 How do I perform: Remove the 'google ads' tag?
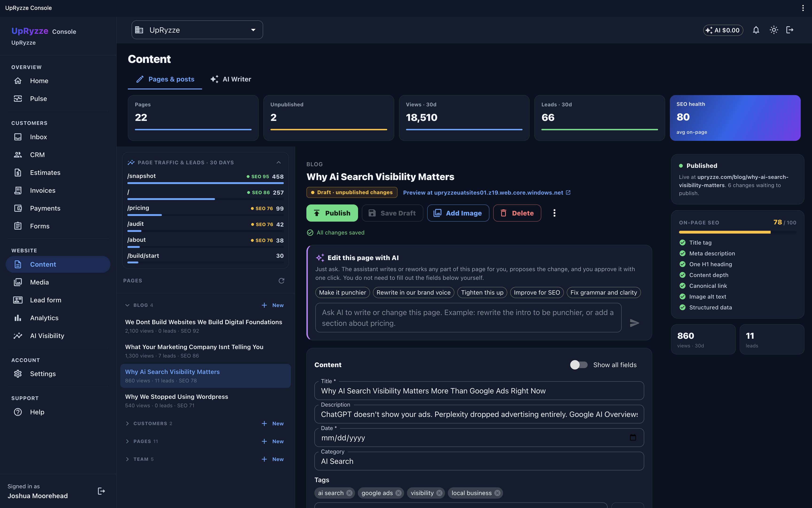(398, 493)
